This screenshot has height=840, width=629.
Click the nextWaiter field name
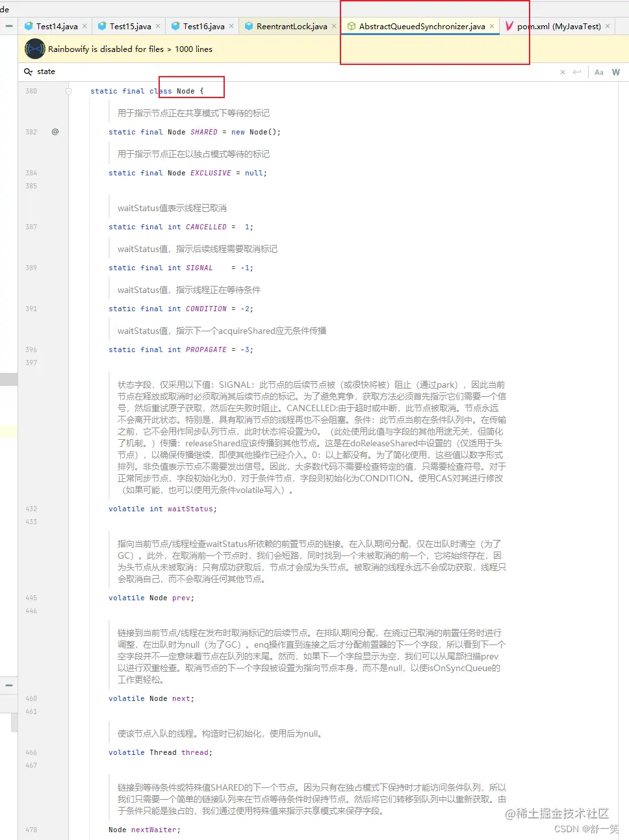pos(154,830)
